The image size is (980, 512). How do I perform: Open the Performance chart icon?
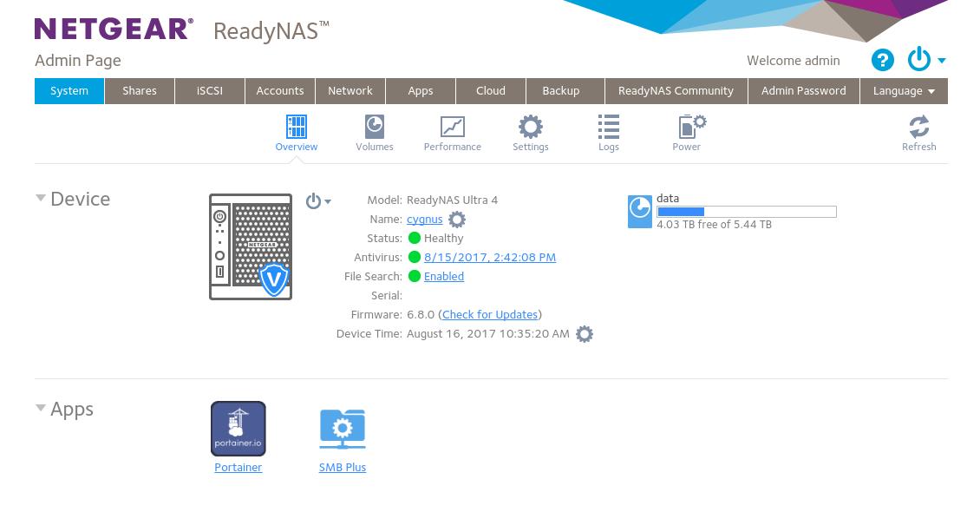coord(452,127)
